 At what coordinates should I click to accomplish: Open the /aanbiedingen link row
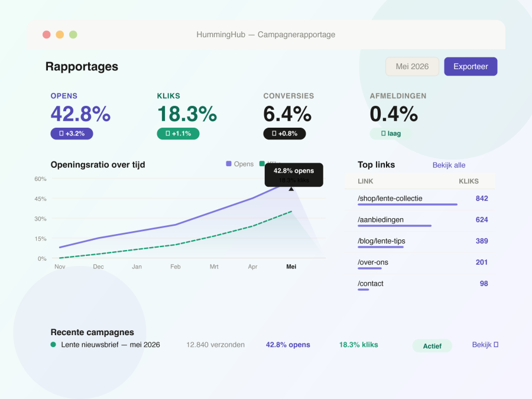point(419,221)
